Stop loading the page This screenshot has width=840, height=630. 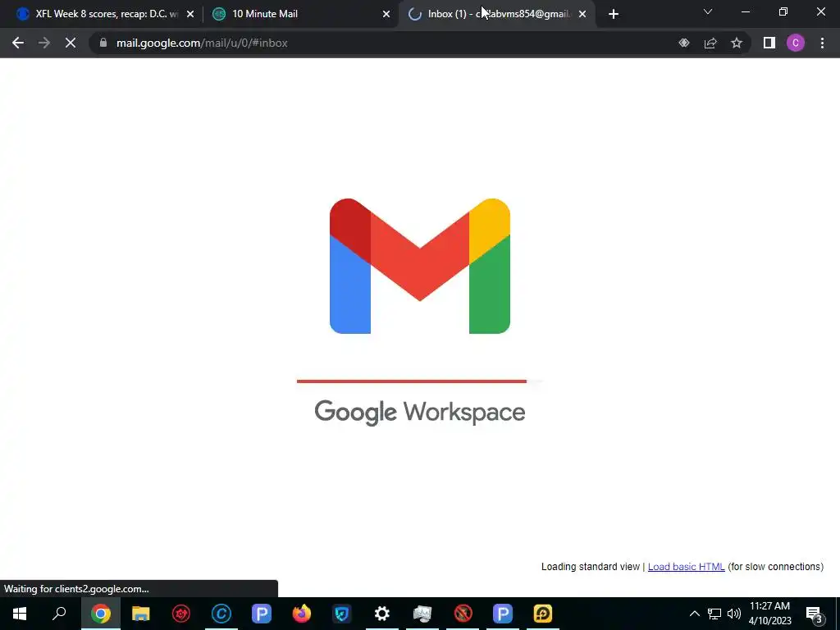click(x=71, y=43)
